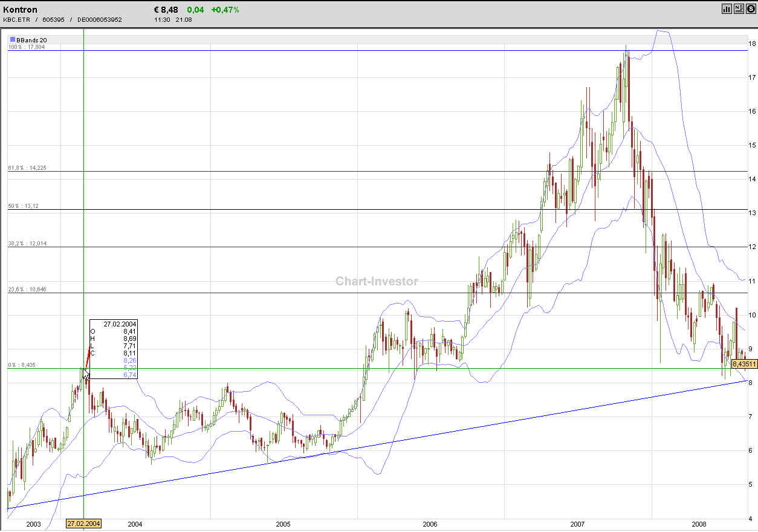Image resolution: width=758 pixels, height=532 pixels.
Task: Click the round S icon
Action: [x=751, y=8]
